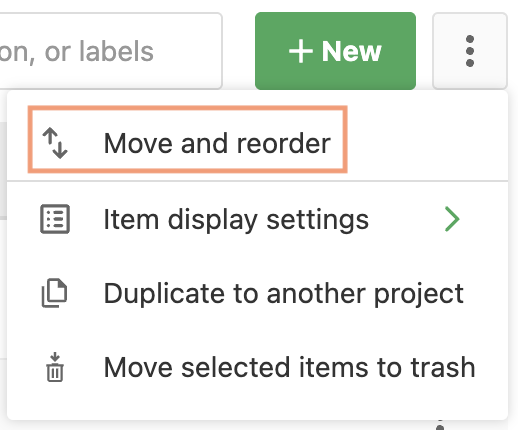This screenshot has width=518, height=430.
Task: Click the "or labels" placeholder text
Action: click(x=99, y=51)
